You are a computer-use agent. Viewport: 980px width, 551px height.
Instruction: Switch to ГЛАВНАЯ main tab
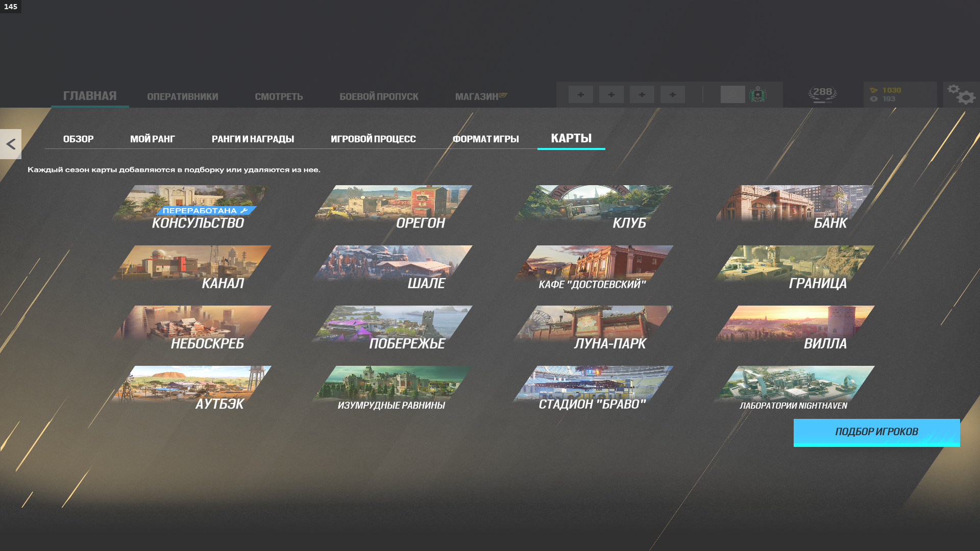click(x=90, y=96)
